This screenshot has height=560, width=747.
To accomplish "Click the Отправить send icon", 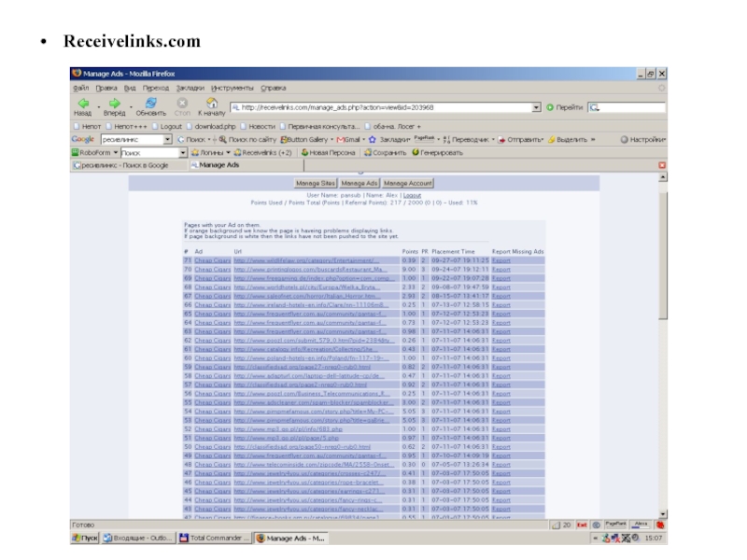I will coord(501,139).
